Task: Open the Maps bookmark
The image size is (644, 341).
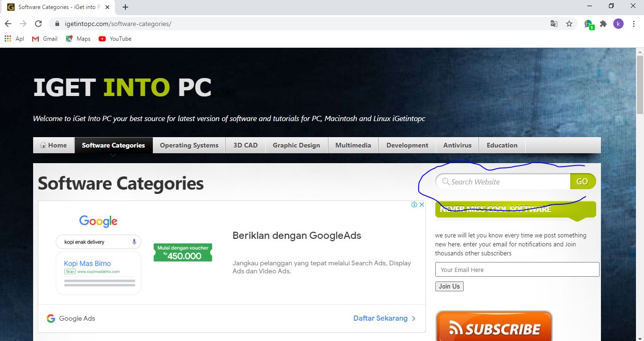Action: click(x=78, y=39)
